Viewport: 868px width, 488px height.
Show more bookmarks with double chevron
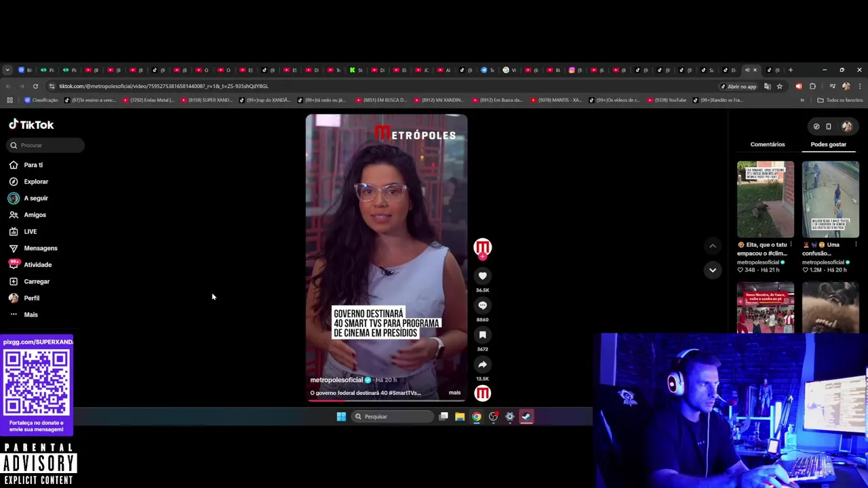(802, 100)
